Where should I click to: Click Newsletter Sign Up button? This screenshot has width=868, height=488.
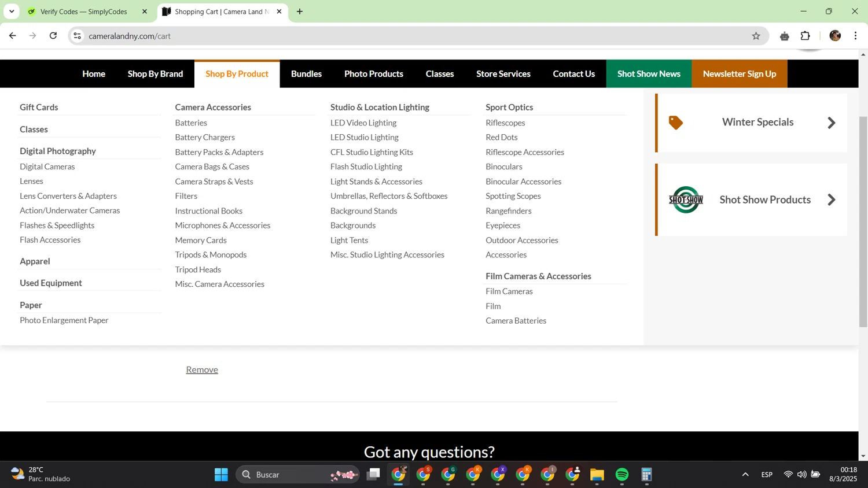[x=740, y=74]
